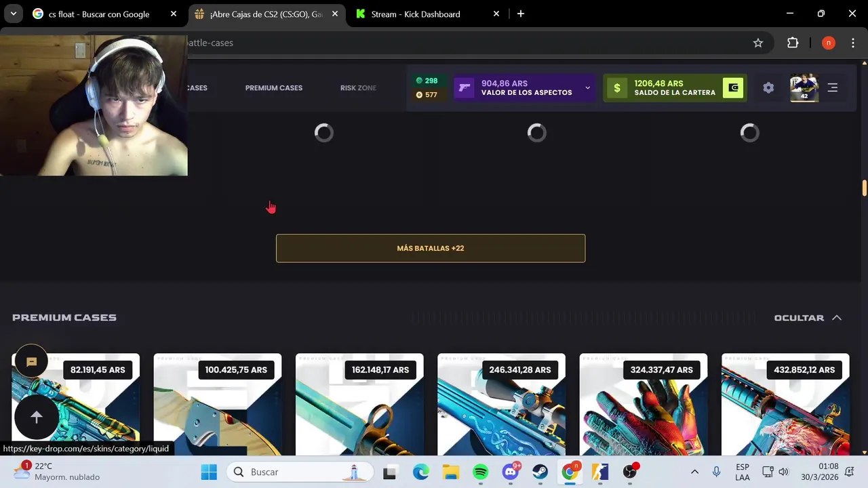This screenshot has height=488, width=868.
Task: Open the notifications bell in the tray
Action: click(850, 472)
